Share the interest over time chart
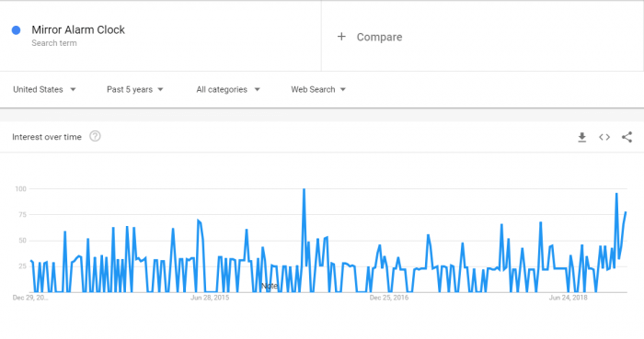Viewport: 644px width, 339px height. click(627, 137)
